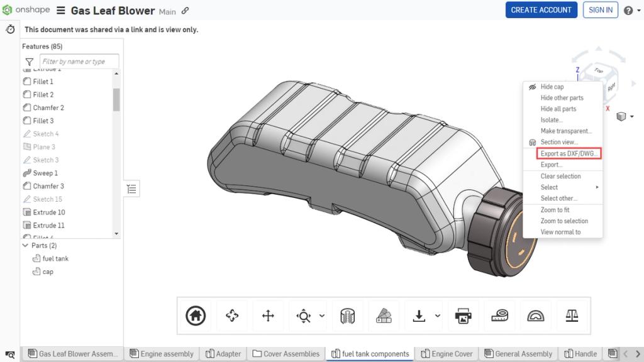Open the help question mark menu
644x362 pixels.
(x=630, y=10)
